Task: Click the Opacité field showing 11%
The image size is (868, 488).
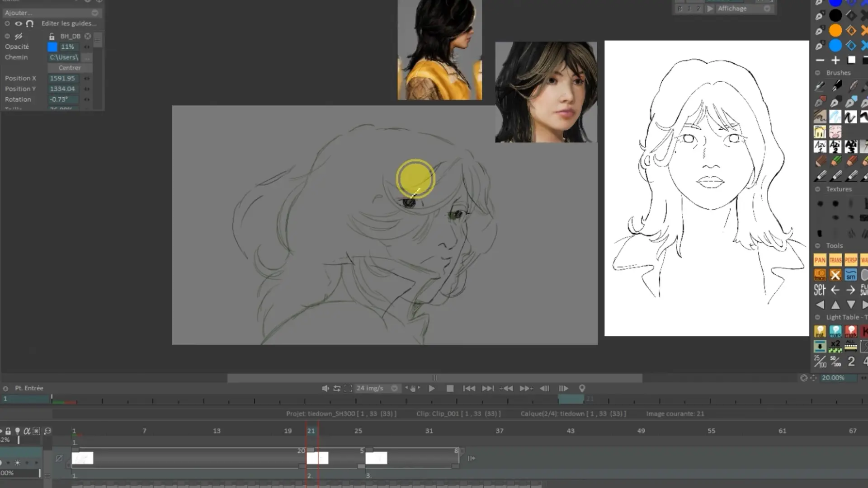Action: (x=68, y=47)
